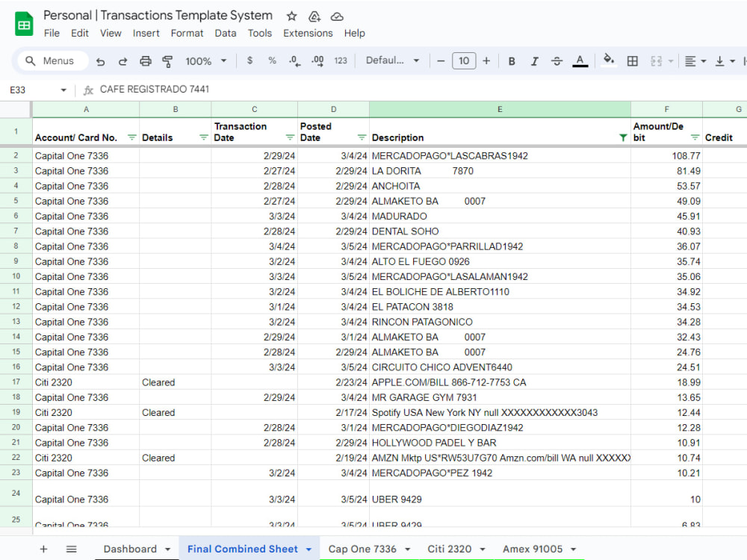Switch to the Cap One 7336 tab

(362, 549)
